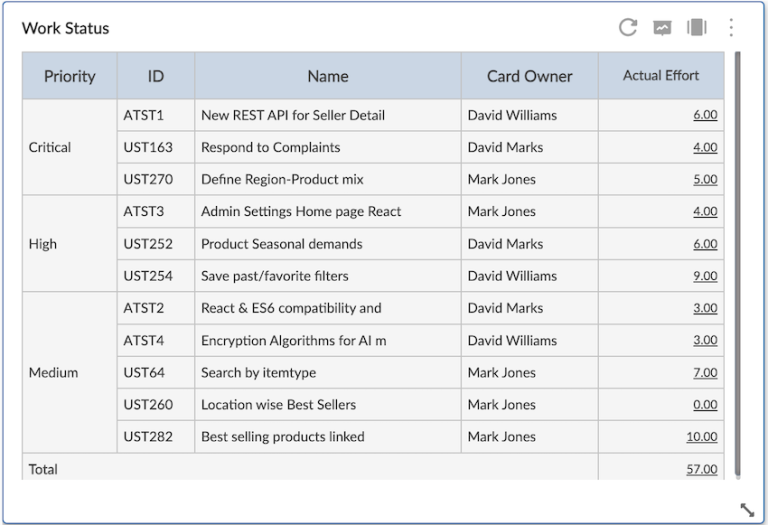Image resolution: width=768 pixels, height=525 pixels.
Task: Click the Total row label
Action: coord(43,469)
